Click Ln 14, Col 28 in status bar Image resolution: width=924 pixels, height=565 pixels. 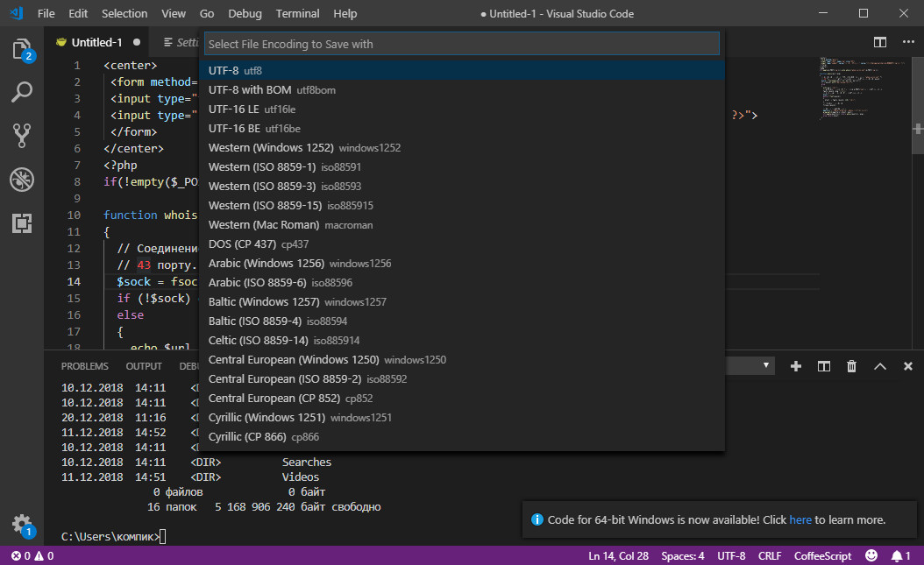tap(618, 555)
